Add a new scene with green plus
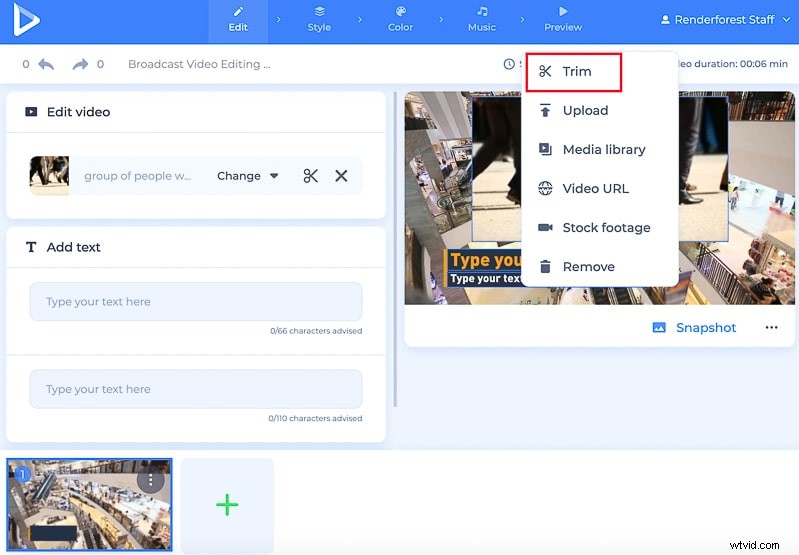This screenshot has height=555, width=799. click(227, 505)
